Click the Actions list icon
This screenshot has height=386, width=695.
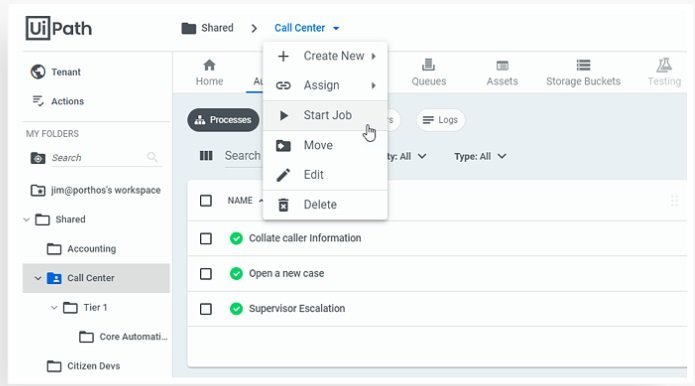click(38, 101)
